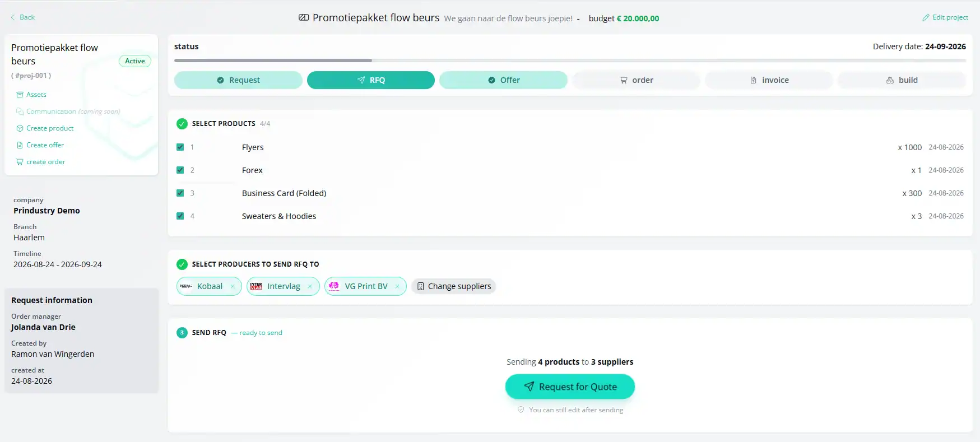Viewport: 980px width, 442px height.
Task: Toggle the Sweaters & Hoodies checkbox
Action: 180,216
